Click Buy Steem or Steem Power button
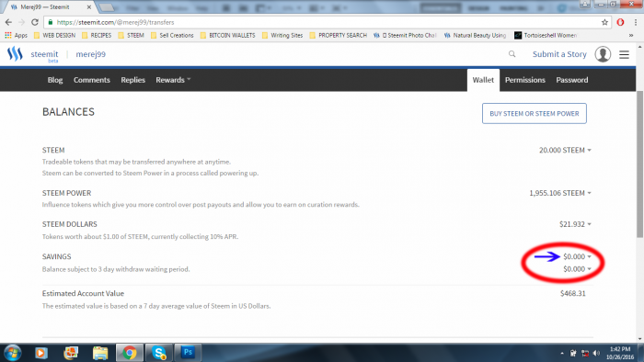 coord(534,114)
